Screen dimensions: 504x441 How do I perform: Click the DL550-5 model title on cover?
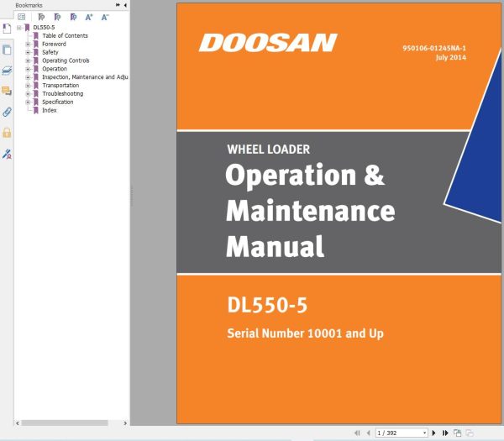pyautogui.click(x=267, y=305)
